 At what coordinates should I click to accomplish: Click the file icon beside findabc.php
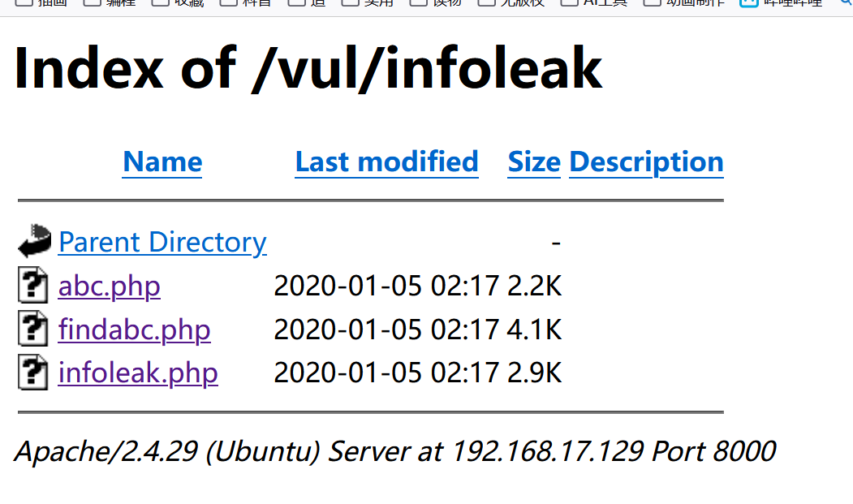click(32, 330)
